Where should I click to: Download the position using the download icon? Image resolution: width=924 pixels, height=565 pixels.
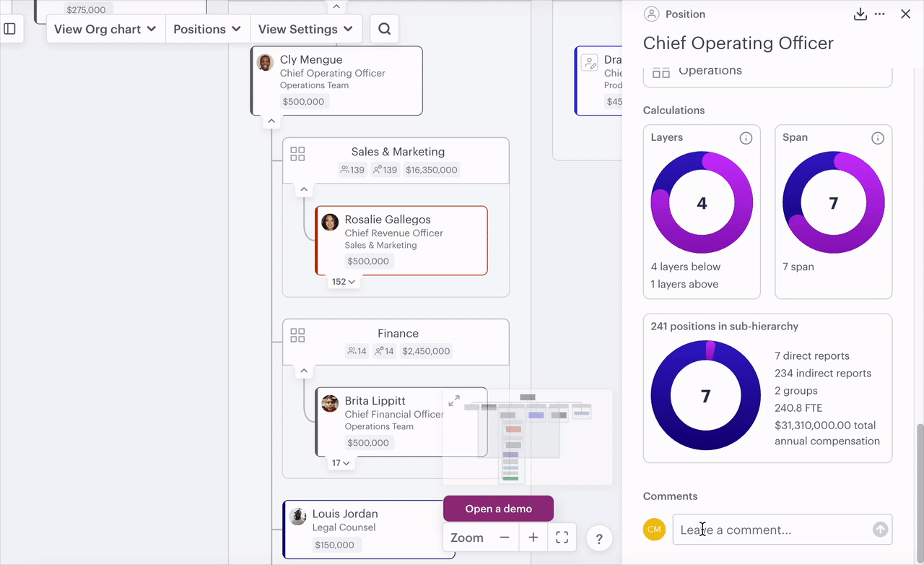tap(860, 14)
